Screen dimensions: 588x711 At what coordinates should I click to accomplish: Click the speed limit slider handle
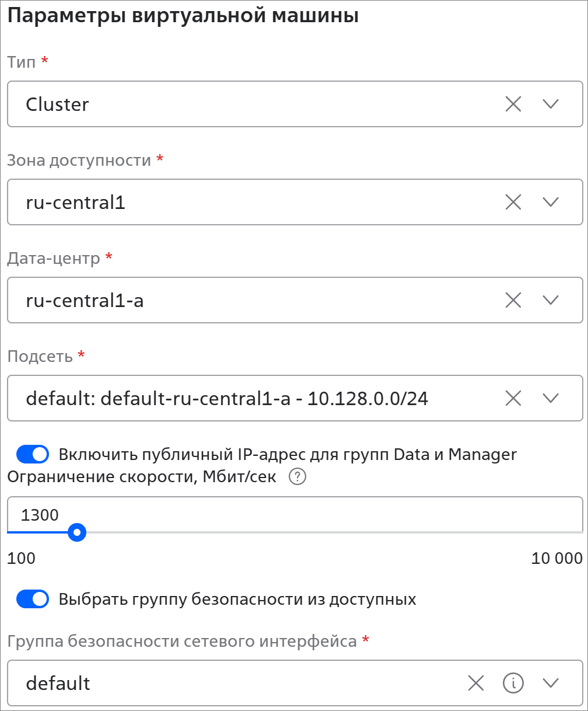(76, 532)
